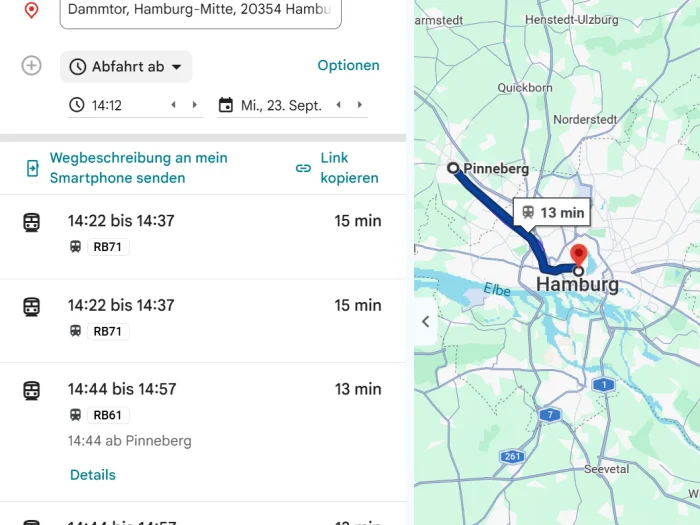Click the send to smartphone icon

(x=33, y=168)
